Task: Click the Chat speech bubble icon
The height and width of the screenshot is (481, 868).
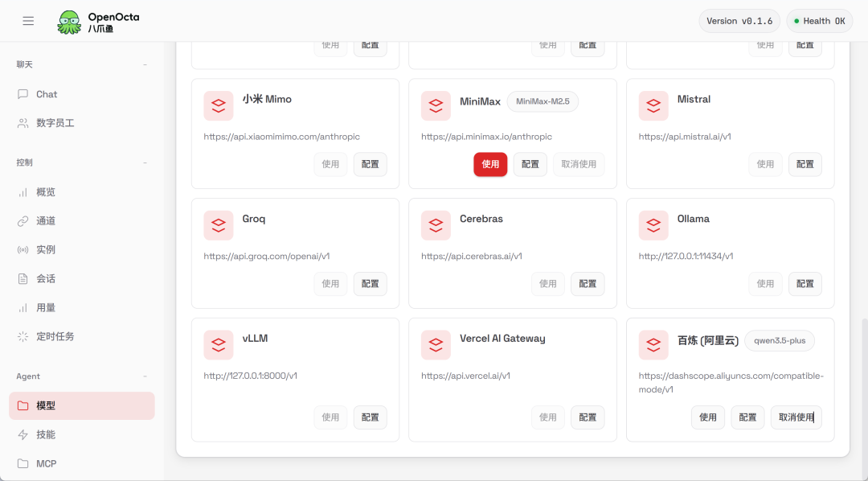Action: click(23, 94)
